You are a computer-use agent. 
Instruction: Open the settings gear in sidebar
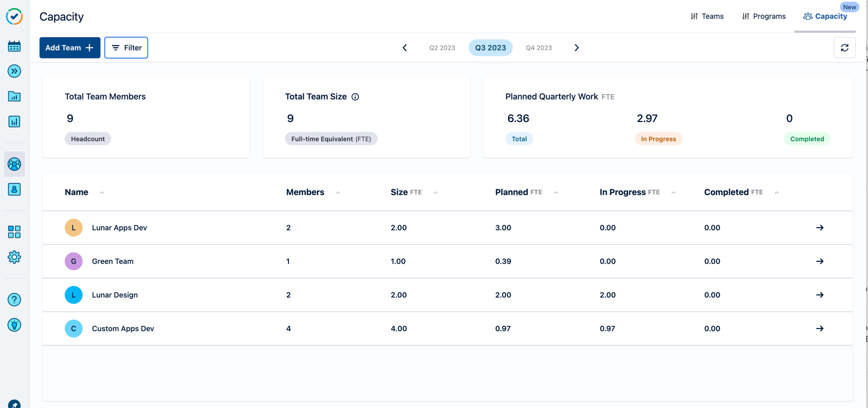(x=14, y=257)
